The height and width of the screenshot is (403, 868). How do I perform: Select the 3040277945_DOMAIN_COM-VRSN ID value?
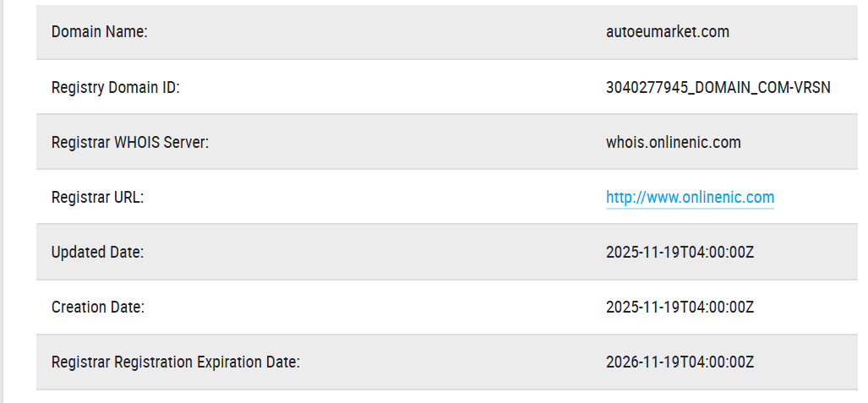pyautogui.click(x=718, y=87)
